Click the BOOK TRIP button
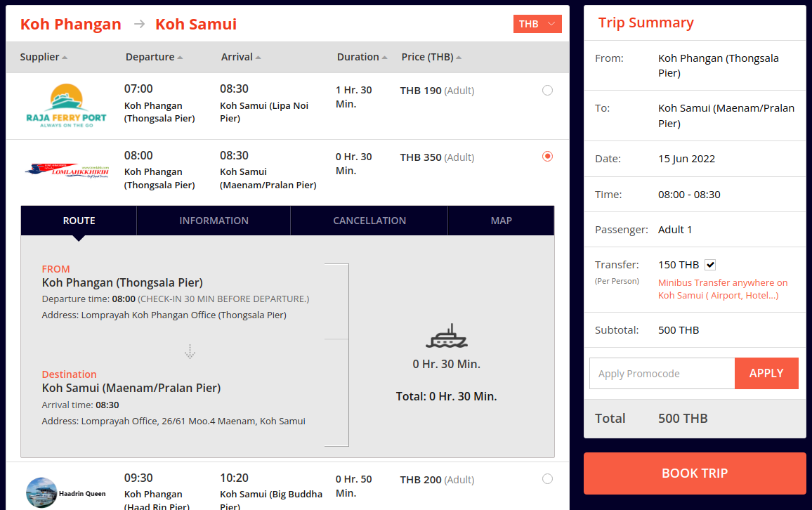812x510 pixels. (695, 473)
